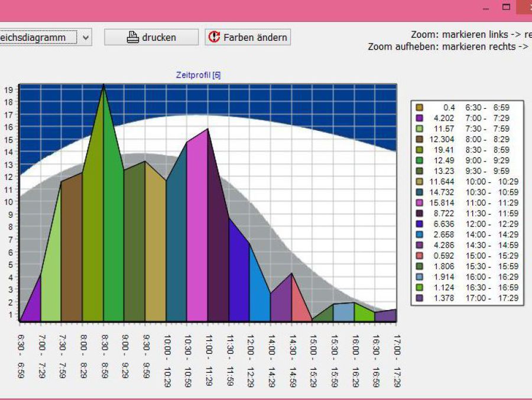Click the printer icon on the drucken button
Screen dimensions: 532x400
point(133,37)
